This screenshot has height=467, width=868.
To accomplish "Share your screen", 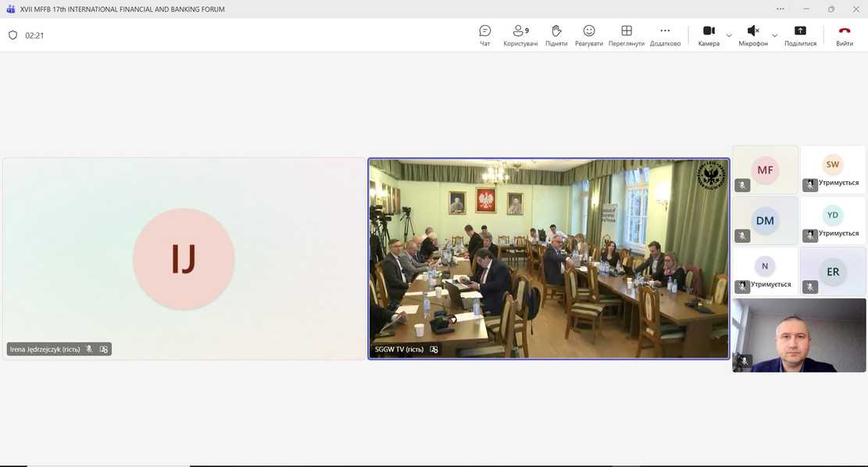I will (x=800, y=35).
